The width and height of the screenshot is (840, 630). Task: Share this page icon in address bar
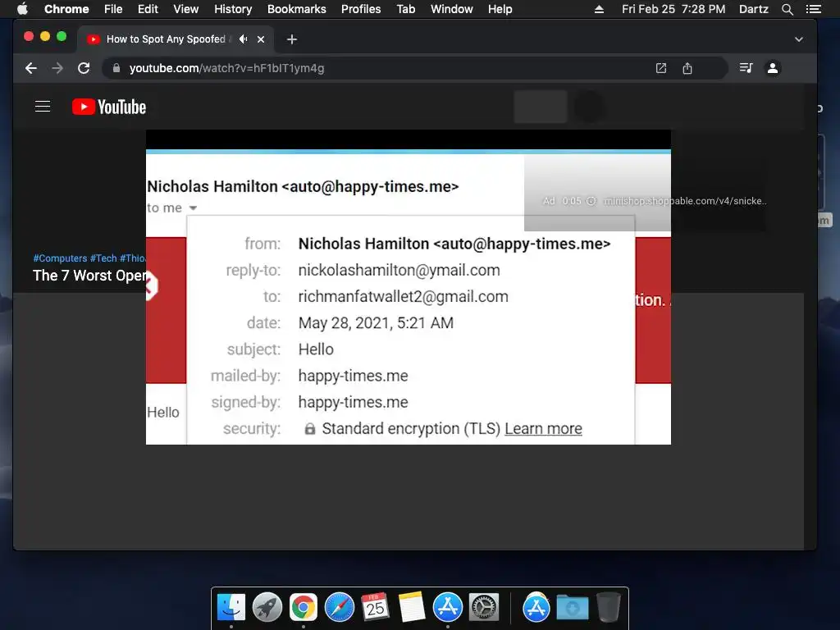[x=687, y=68]
